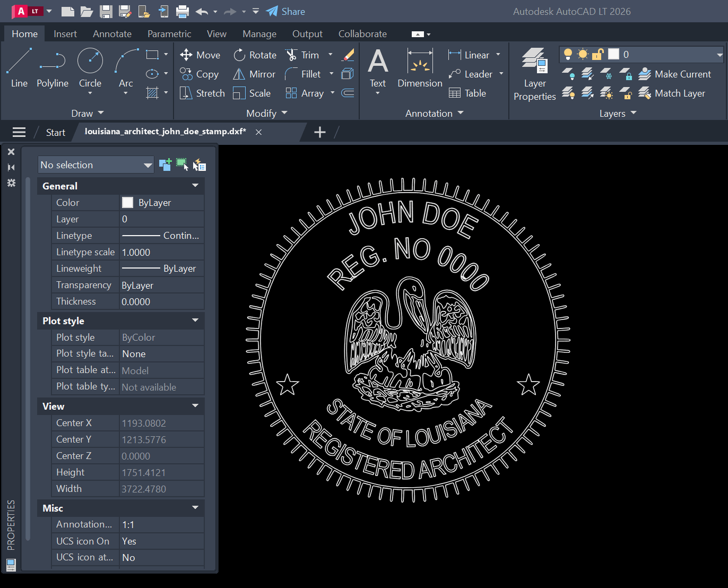Image resolution: width=728 pixels, height=588 pixels.
Task: Toggle PICKADD icon in Properties palette
Action: click(x=165, y=165)
